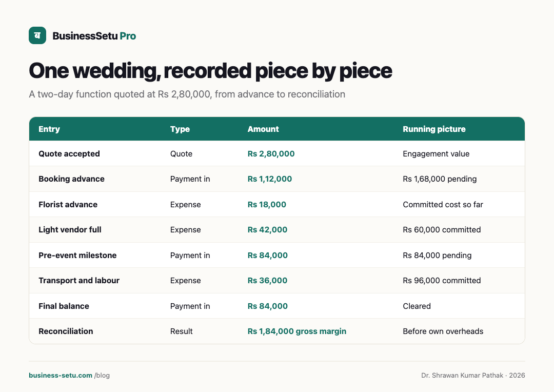Select the 'Reconciliation' entry
The width and height of the screenshot is (554, 392).
tap(66, 331)
